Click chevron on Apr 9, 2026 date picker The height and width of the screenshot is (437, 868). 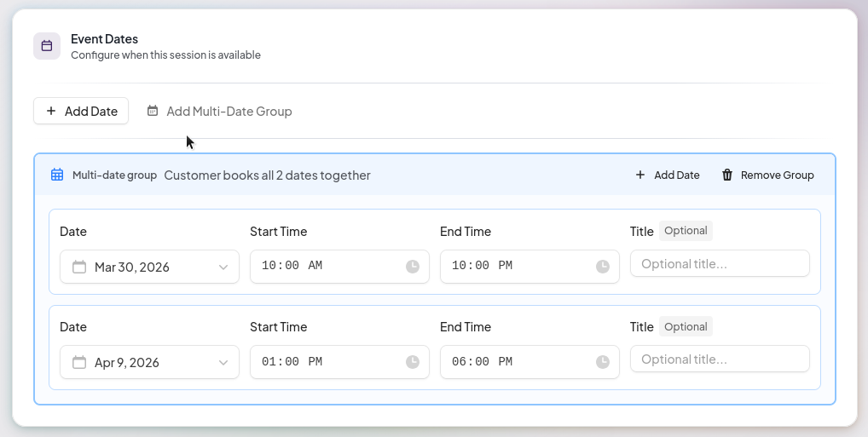(x=223, y=363)
